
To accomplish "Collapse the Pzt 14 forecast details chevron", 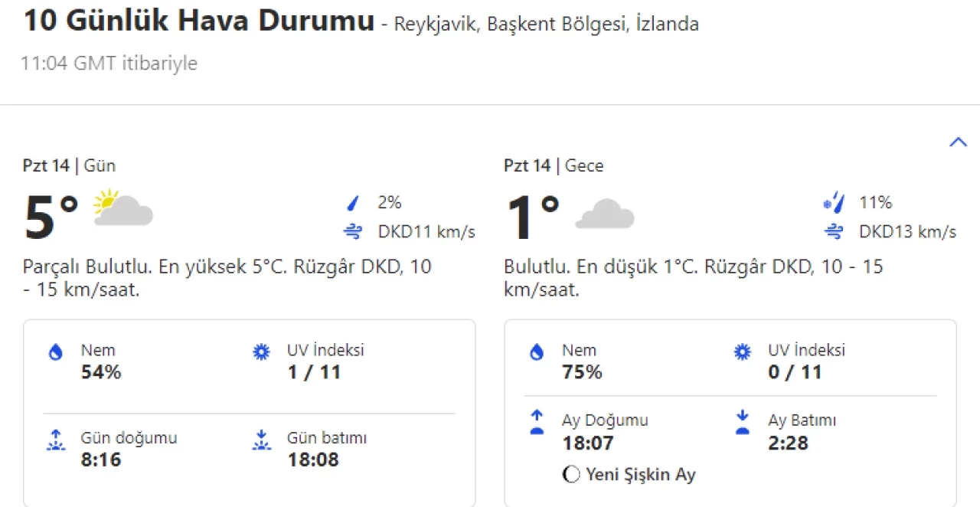I will [958, 142].
